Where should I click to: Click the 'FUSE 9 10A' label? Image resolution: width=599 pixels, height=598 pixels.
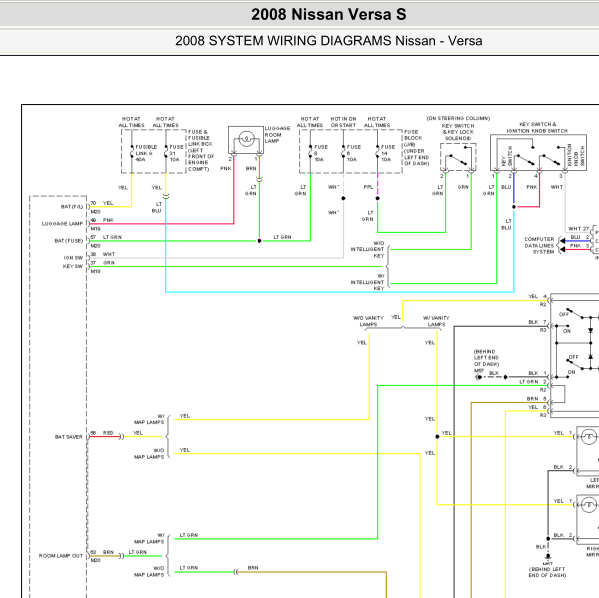[321, 153]
